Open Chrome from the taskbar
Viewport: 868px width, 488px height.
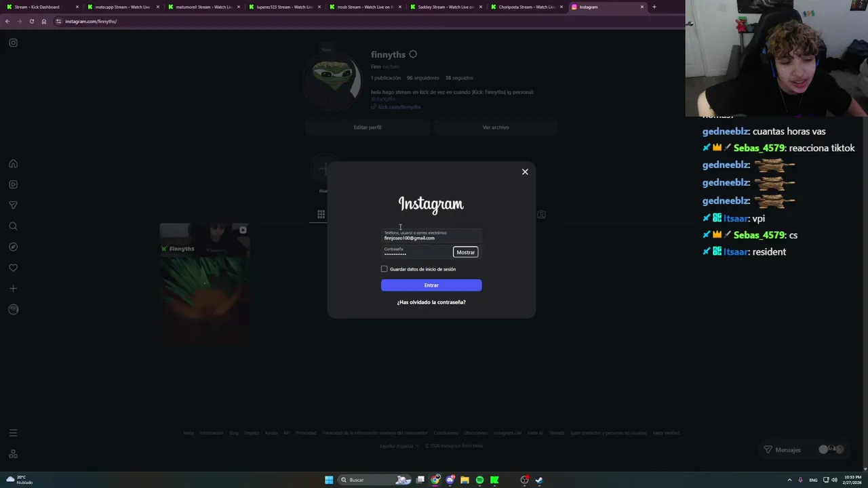tap(435, 480)
